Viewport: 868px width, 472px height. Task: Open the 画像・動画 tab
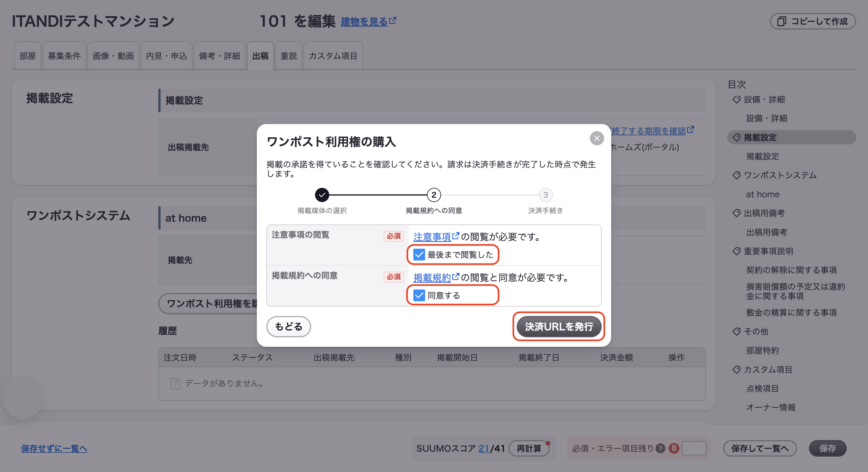pos(113,56)
